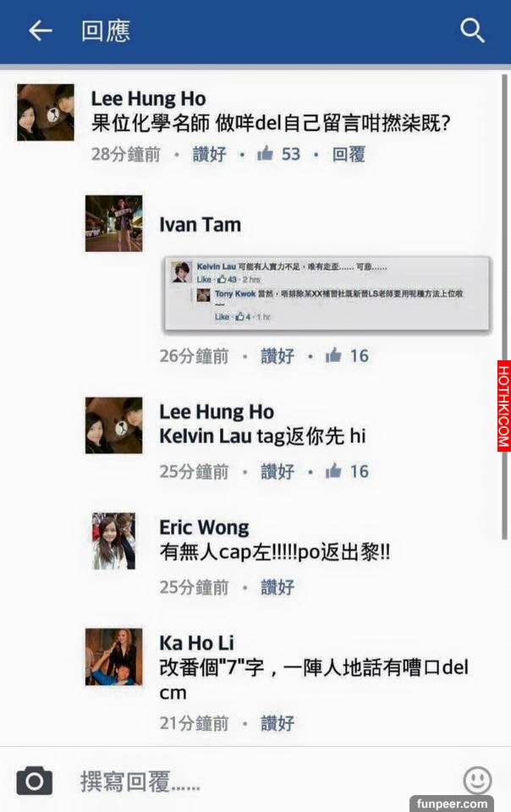Like Ka Ho Li's comment
Viewport: 511px width, 812px height.
(x=277, y=723)
